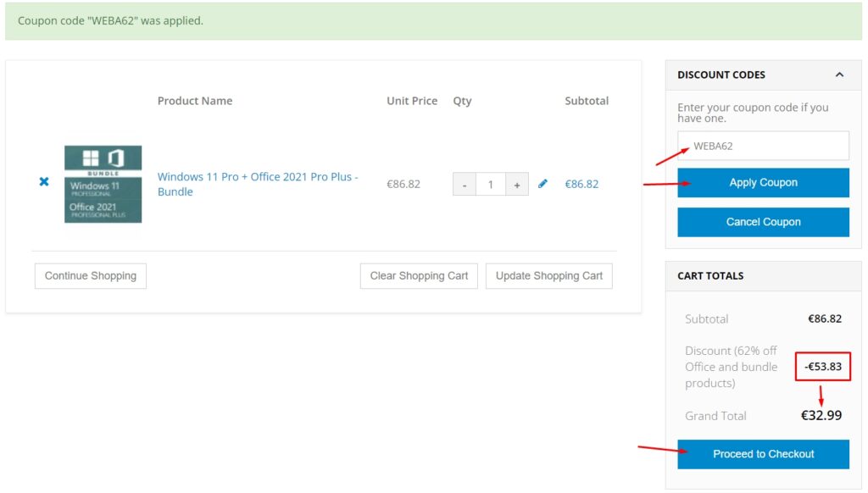Click the Grand Total label
The height and width of the screenshot is (493, 868).
point(715,416)
